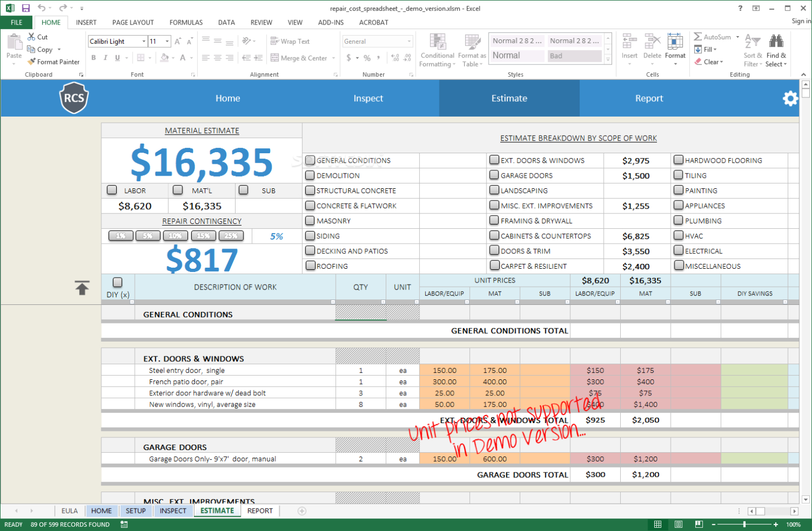Select the 25% repair contingency button
The image size is (812, 531).
(x=231, y=235)
